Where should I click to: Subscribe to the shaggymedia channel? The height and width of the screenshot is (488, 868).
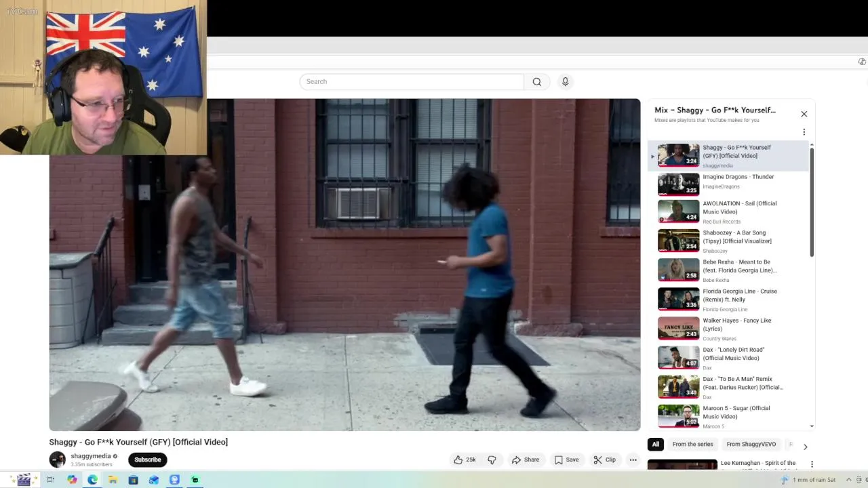[147, 460]
